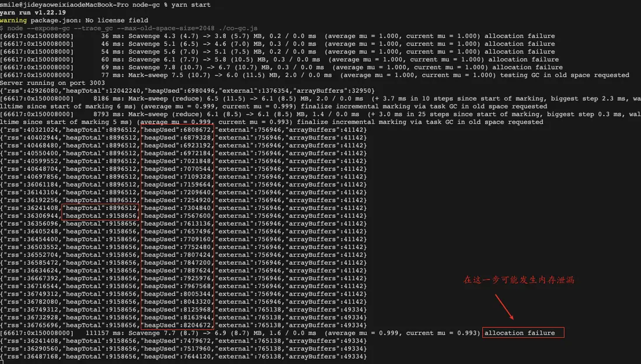
Task: Click the 'No license field' warning line
Action: click(74, 20)
